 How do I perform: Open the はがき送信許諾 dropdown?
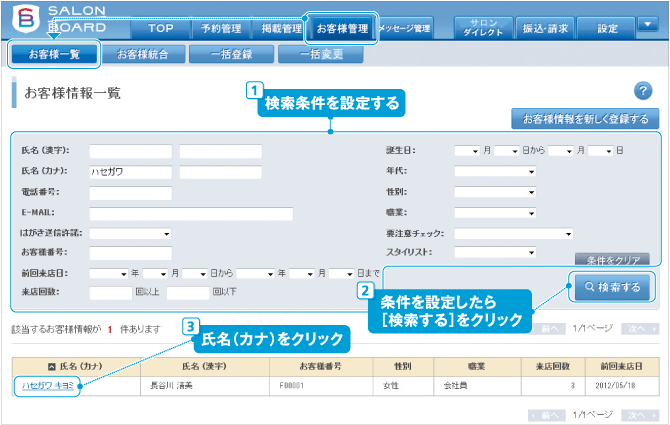coord(130,233)
